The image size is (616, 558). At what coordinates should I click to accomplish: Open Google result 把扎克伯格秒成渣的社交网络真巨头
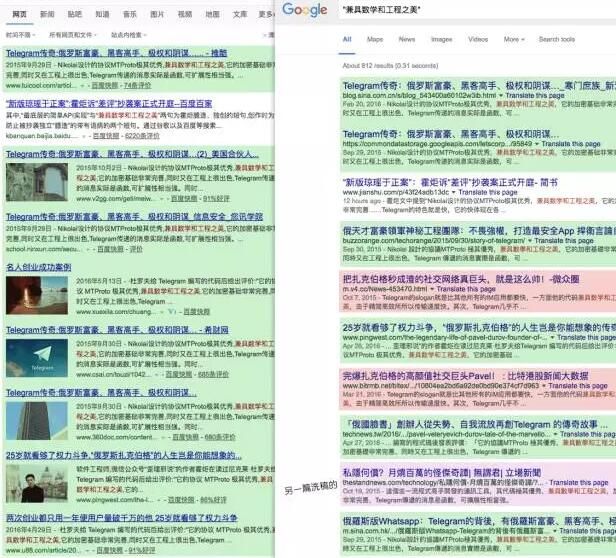click(461, 279)
